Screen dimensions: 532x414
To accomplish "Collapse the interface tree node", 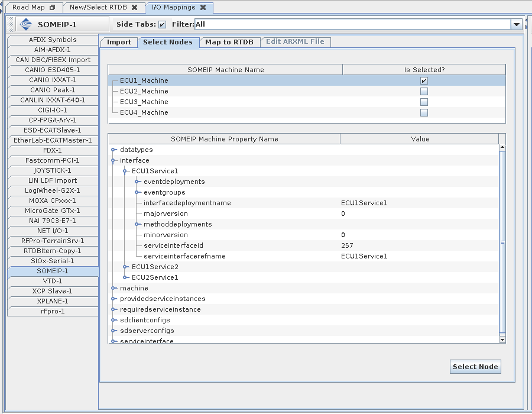I will coord(113,160).
